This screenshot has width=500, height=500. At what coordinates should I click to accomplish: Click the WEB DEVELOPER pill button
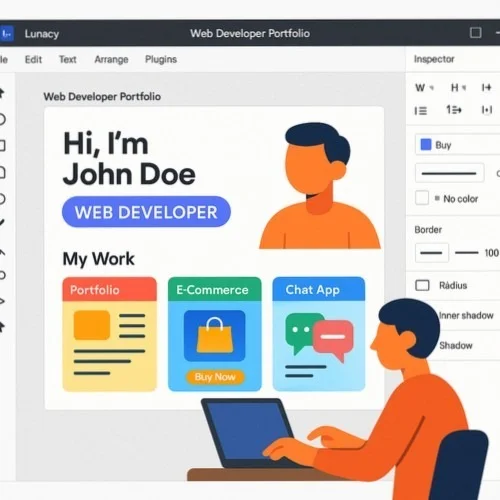click(x=146, y=212)
